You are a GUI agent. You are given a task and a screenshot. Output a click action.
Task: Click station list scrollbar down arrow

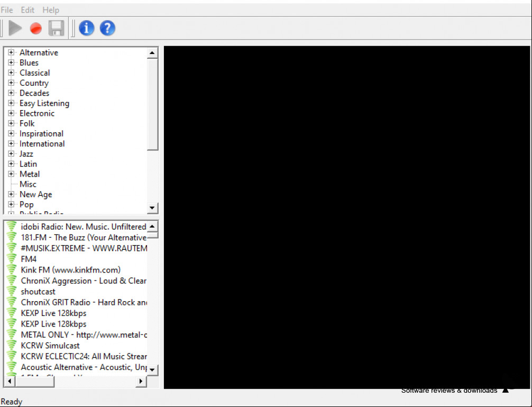[152, 369]
